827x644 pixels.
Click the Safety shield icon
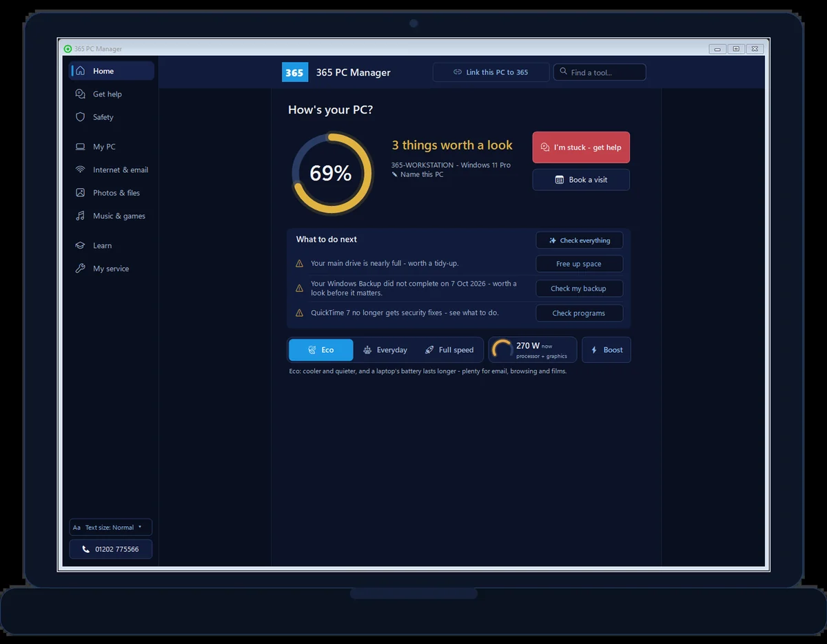point(81,117)
